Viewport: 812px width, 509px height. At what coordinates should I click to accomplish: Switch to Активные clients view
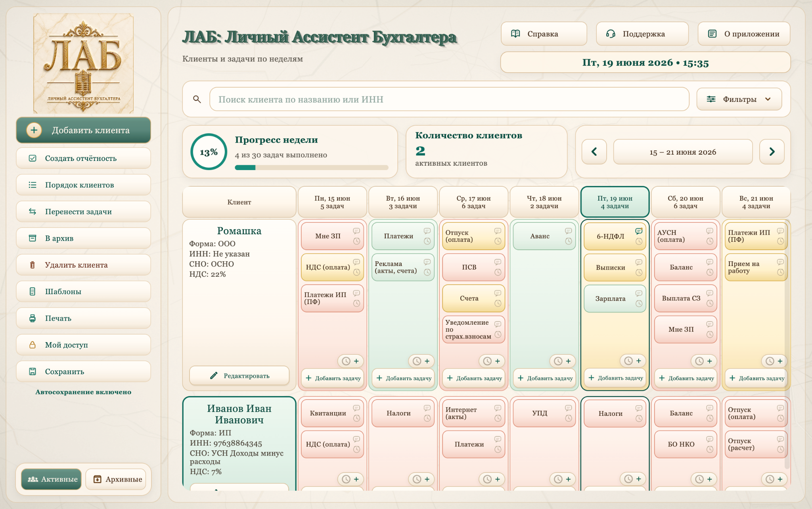pos(52,479)
